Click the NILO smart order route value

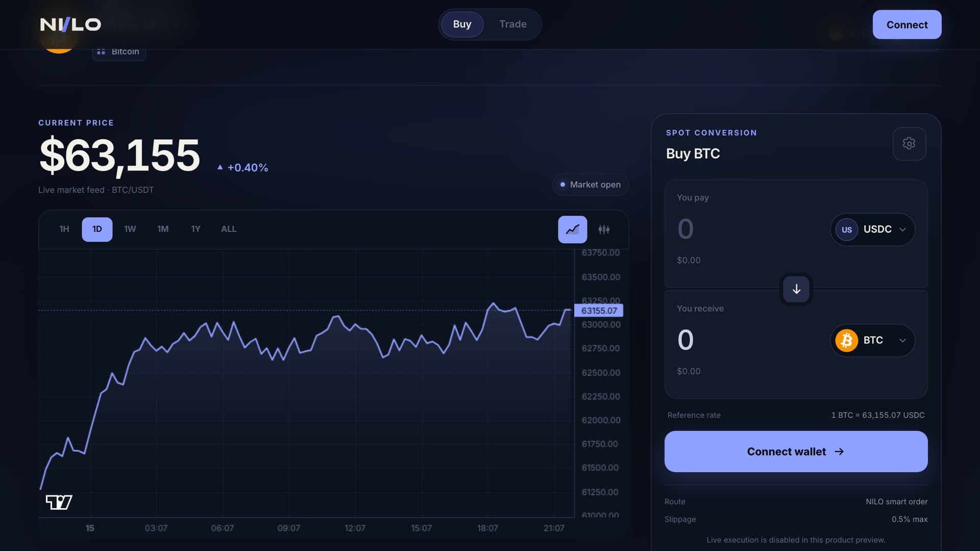coord(897,502)
